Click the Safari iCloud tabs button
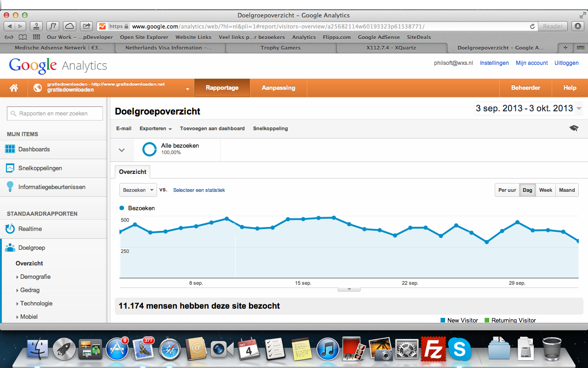The image size is (588, 368). click(x=69, y=26)
